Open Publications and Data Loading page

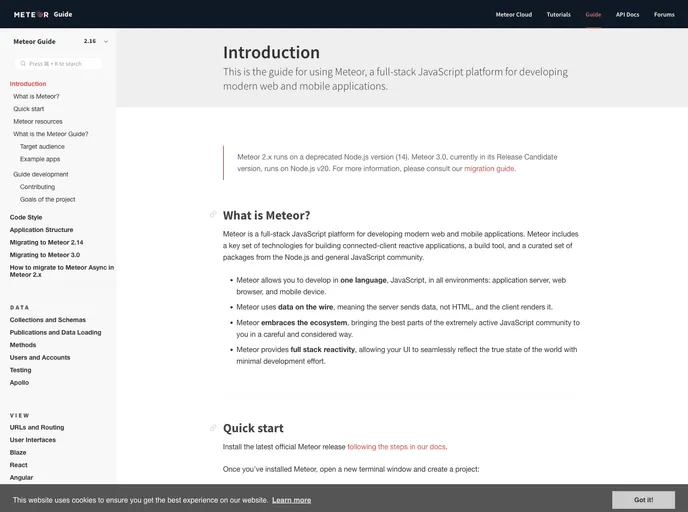pos(55,333)
